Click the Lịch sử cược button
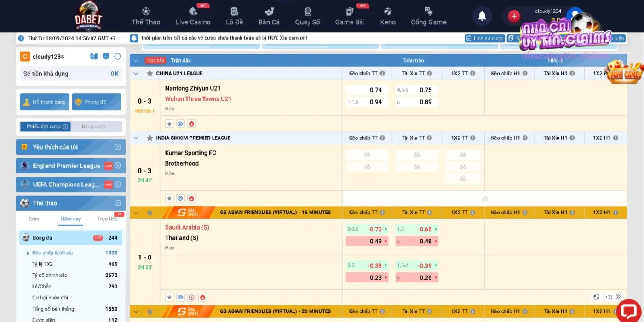Viewport: 644px width, 322px height. [484, 38]
